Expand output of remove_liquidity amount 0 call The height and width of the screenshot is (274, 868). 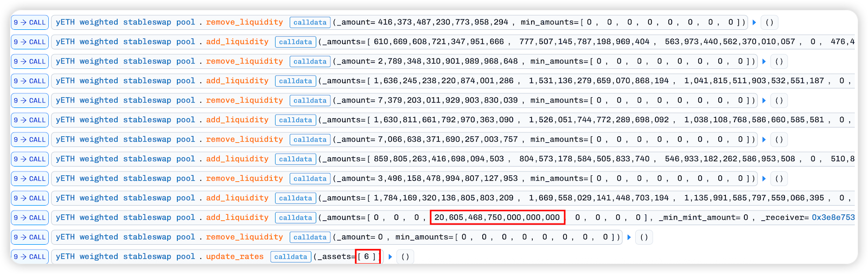pos(629,238)
